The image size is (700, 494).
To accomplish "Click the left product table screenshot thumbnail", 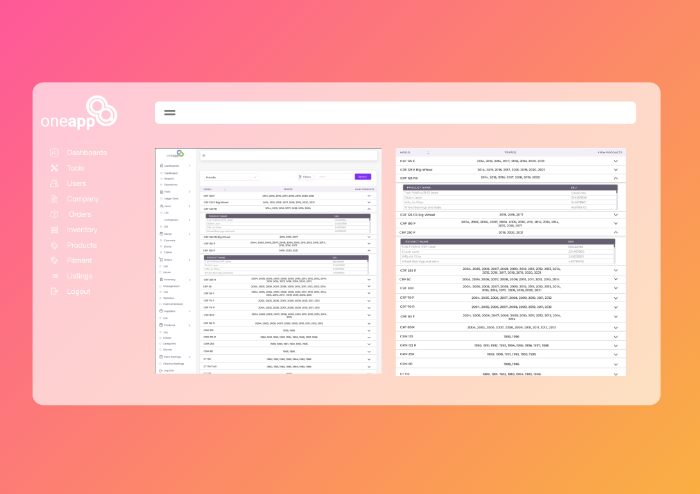I will click(x=268, y=260).
